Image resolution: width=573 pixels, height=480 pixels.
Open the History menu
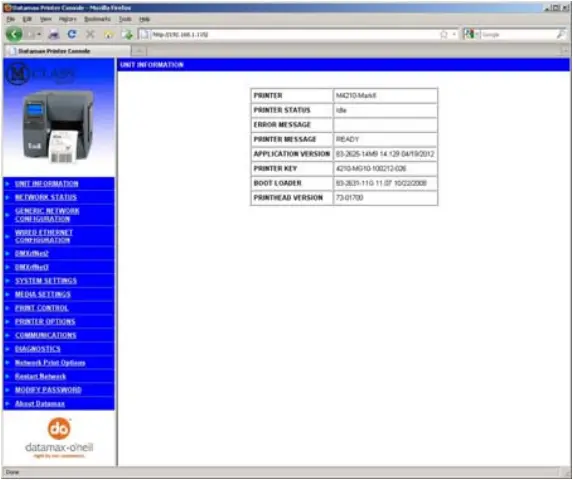(x=68, y=19)
